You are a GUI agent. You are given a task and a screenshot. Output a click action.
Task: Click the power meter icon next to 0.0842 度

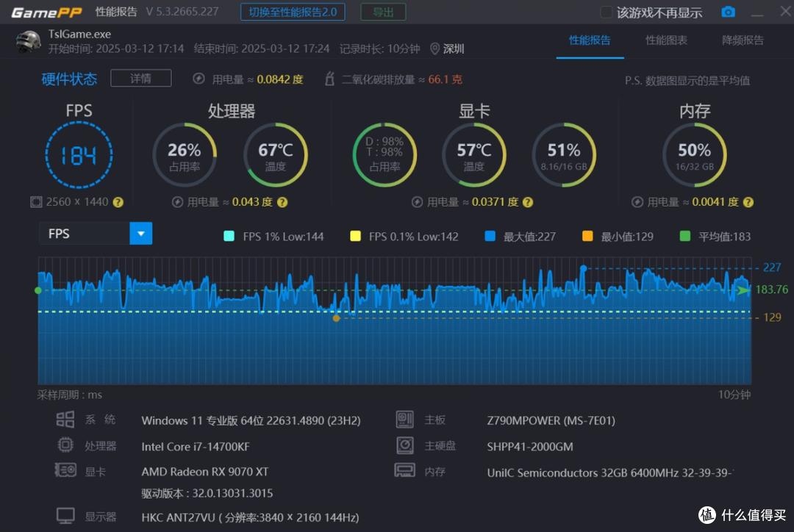(x=199, y=79)
